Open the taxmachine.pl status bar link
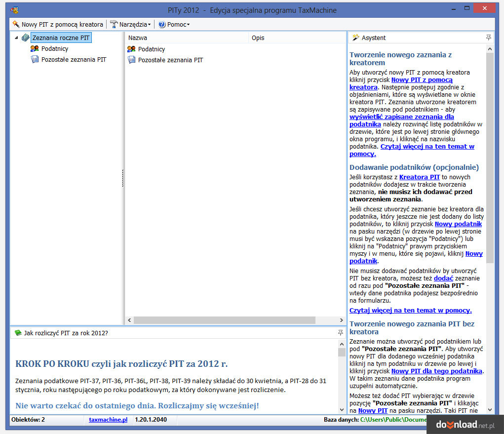The width and height of the screenshot is (504, 434). tap(108, 420)
